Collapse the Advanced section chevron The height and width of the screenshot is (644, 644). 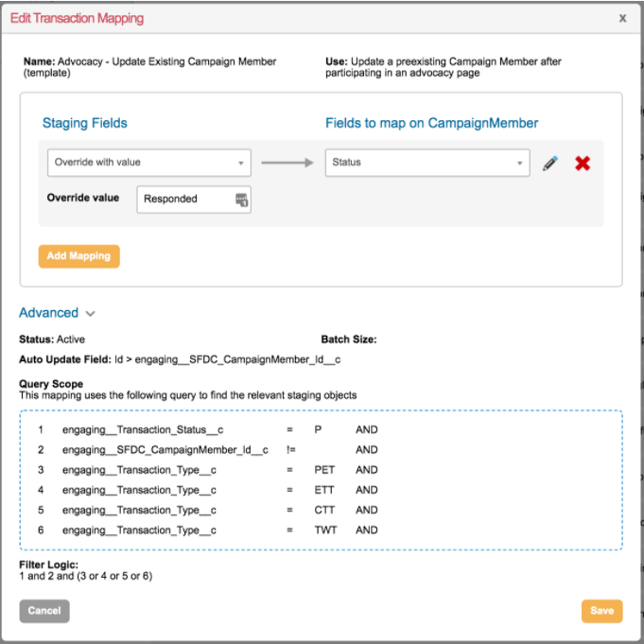click(x=90, y=313)
